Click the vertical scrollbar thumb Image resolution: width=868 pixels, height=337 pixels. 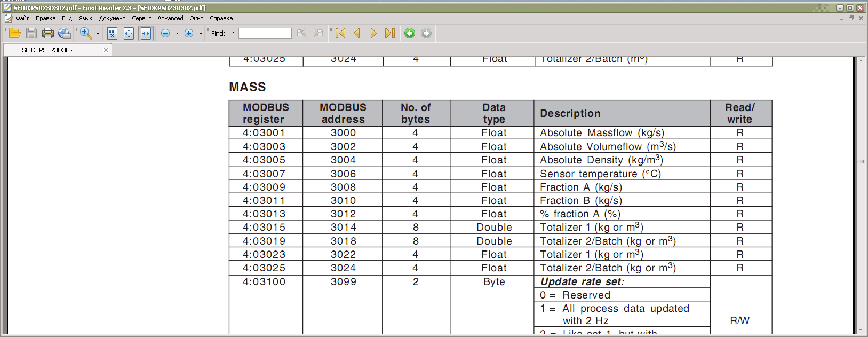[x=861, y=161]
